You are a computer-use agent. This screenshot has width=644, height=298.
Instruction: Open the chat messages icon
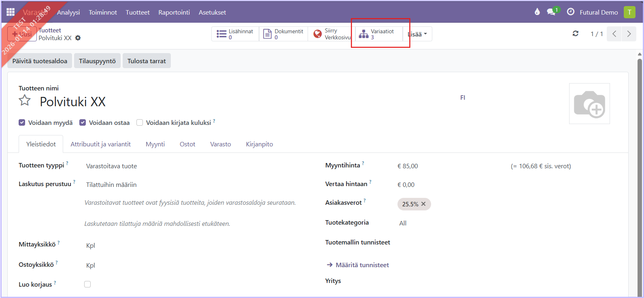pos(551,12)
